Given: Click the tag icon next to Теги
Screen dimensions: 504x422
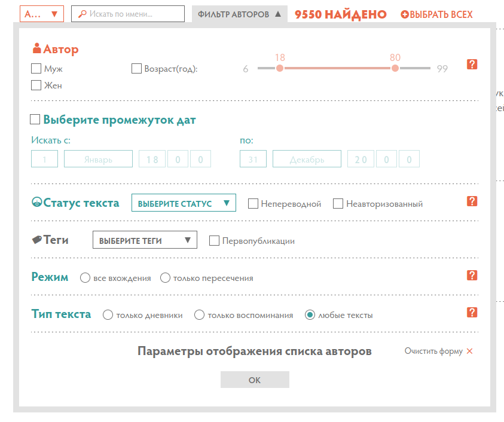Looking at the screenshot, I should tap(36, 240).
